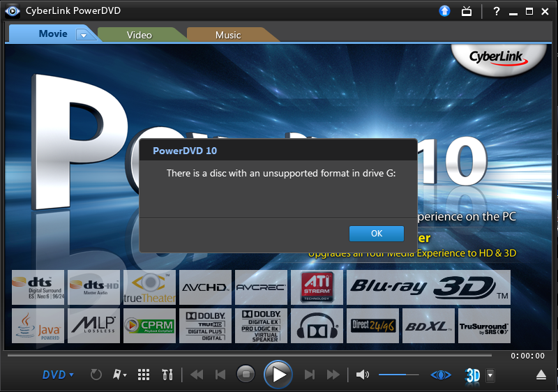Click the AVCHD logo tile
The height and width of the screenshot is (392, 558).
point(205,287)
